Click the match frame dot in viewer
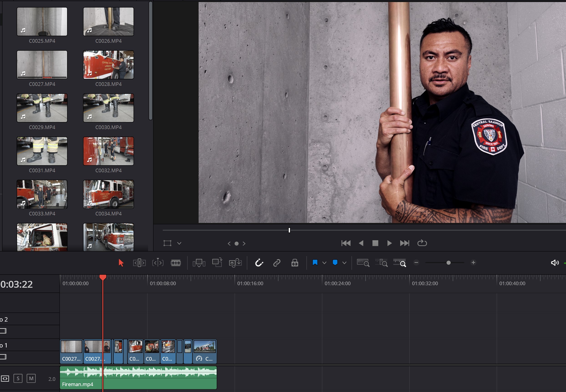The width and height of the screenshot is (566, 392). pyautogui.click(x=237, y=244)
